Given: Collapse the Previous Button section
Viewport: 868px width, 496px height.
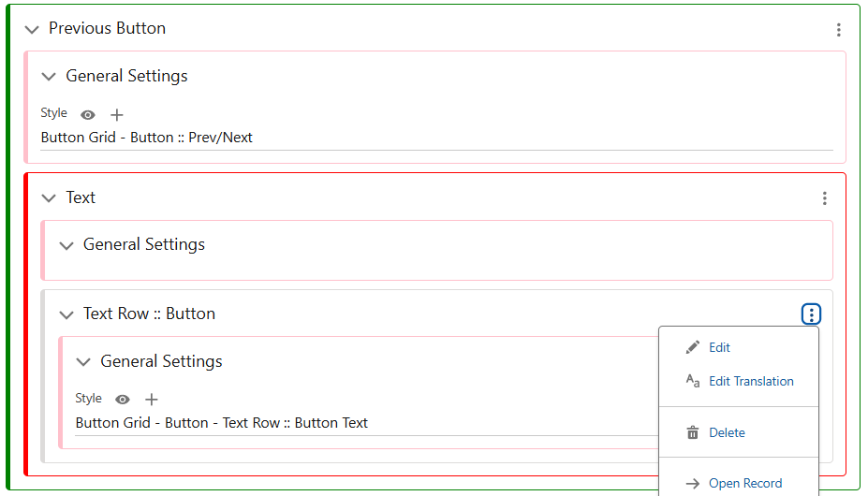Looking at the screenshot, I should [32, 29].
